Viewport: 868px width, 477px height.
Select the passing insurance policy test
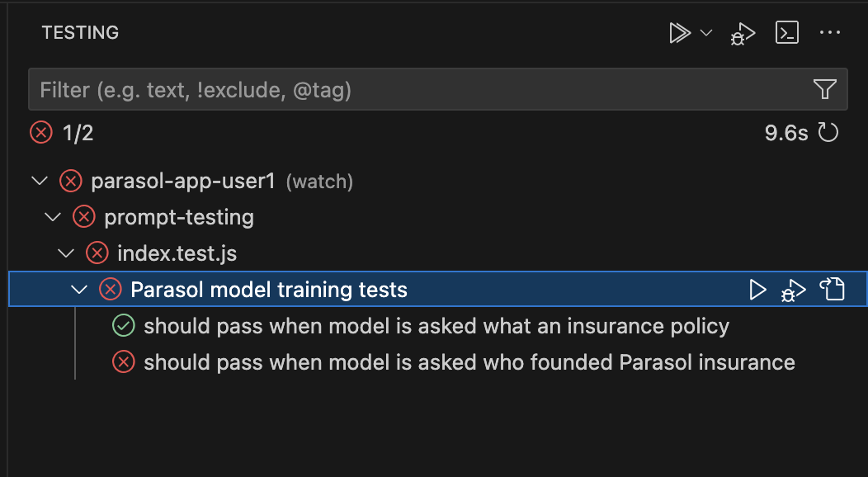coord(436,326)
